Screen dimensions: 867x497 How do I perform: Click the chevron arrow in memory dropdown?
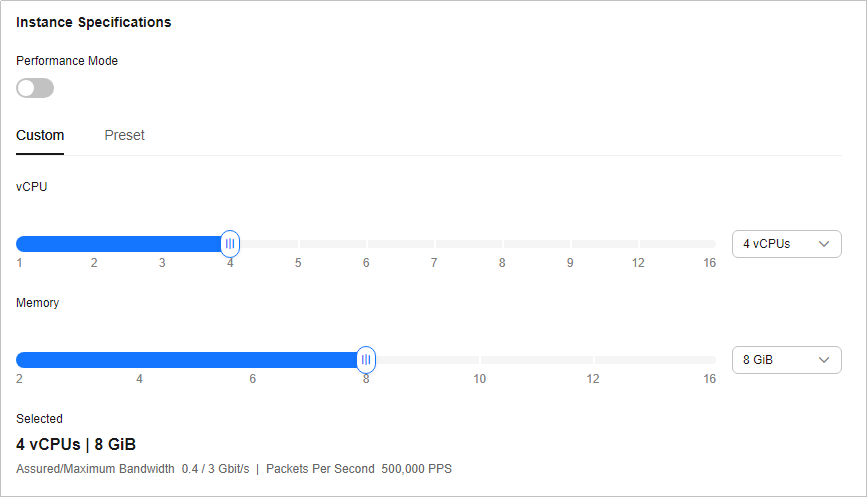click(824, 359)
